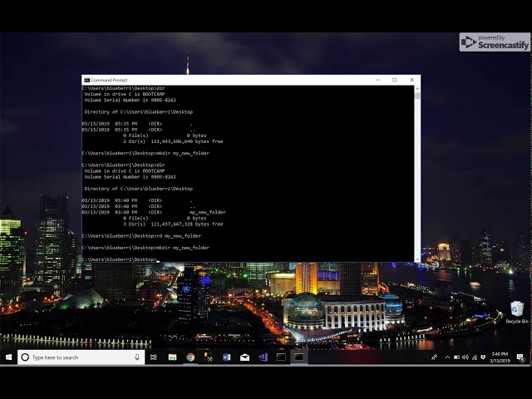Open the clock showing 3:40 PM
The height and width of the screenshot is (399, 532).
[x=500, y=357]
